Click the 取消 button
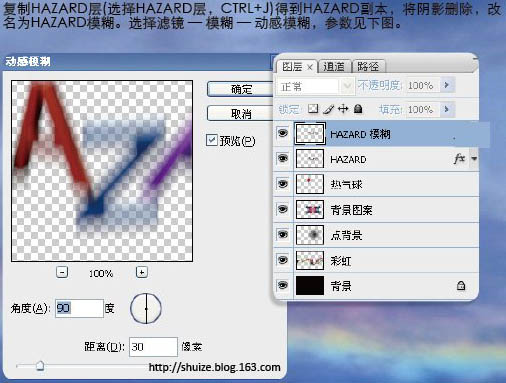 pos(241,114)
